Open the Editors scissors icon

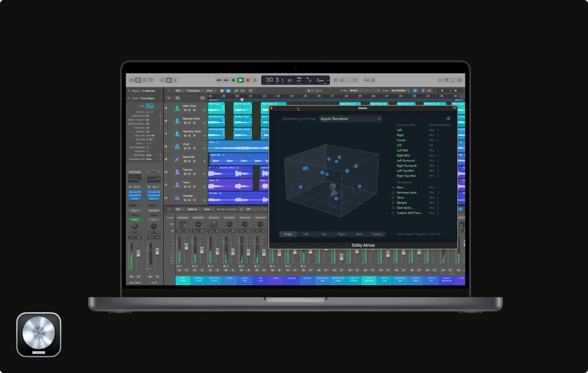pos(175,80)
